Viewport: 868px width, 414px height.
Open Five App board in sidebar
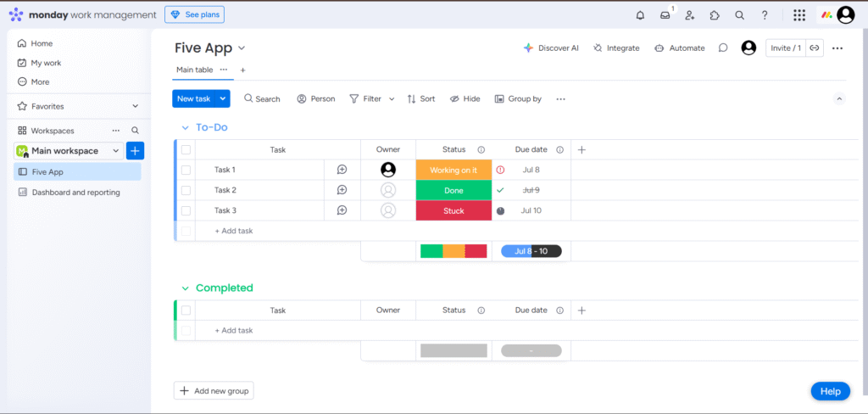(x=77, y=172)
